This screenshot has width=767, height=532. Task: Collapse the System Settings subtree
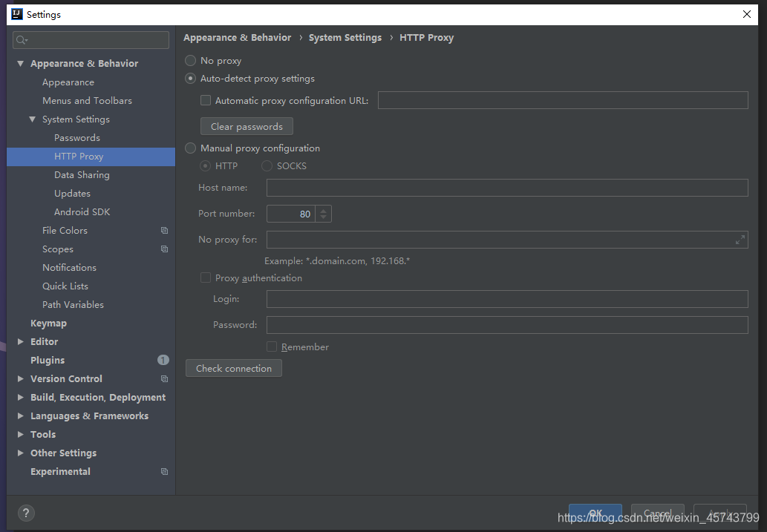click(x=32, y=119)
